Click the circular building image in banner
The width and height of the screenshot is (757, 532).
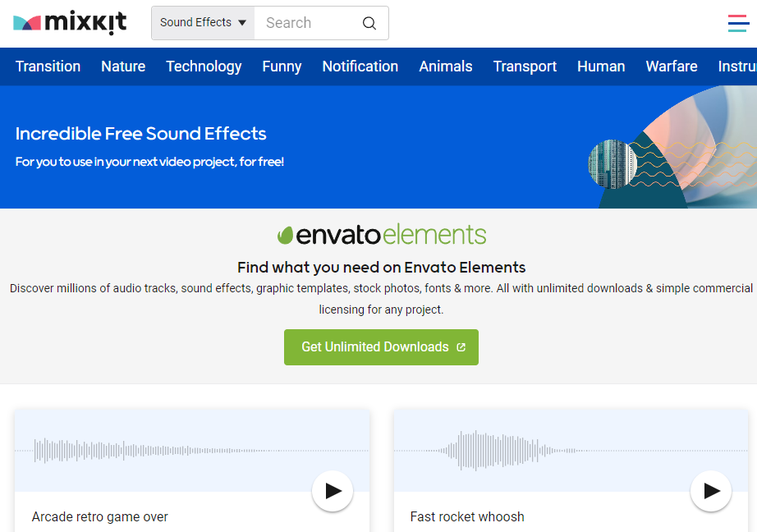(x=612, y=164)
